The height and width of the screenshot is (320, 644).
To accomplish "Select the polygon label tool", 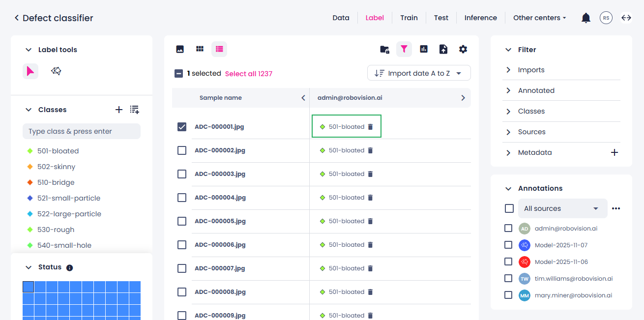I will pos(56,71).
